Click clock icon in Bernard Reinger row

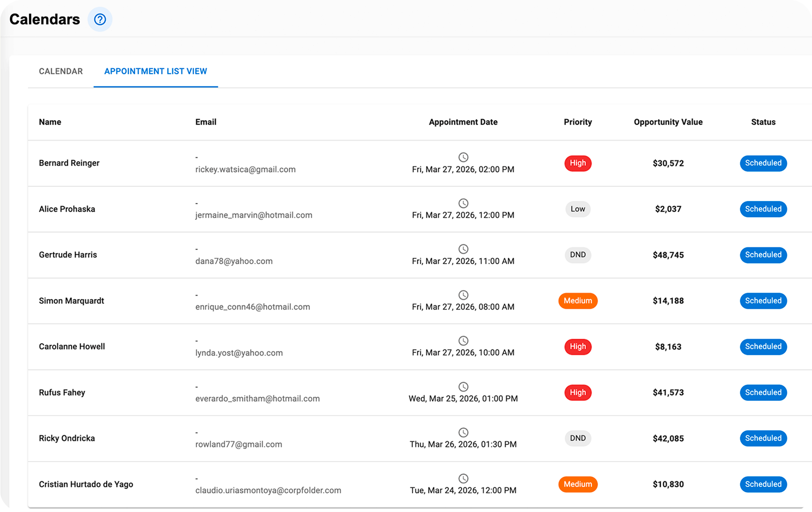coord(463,157)
